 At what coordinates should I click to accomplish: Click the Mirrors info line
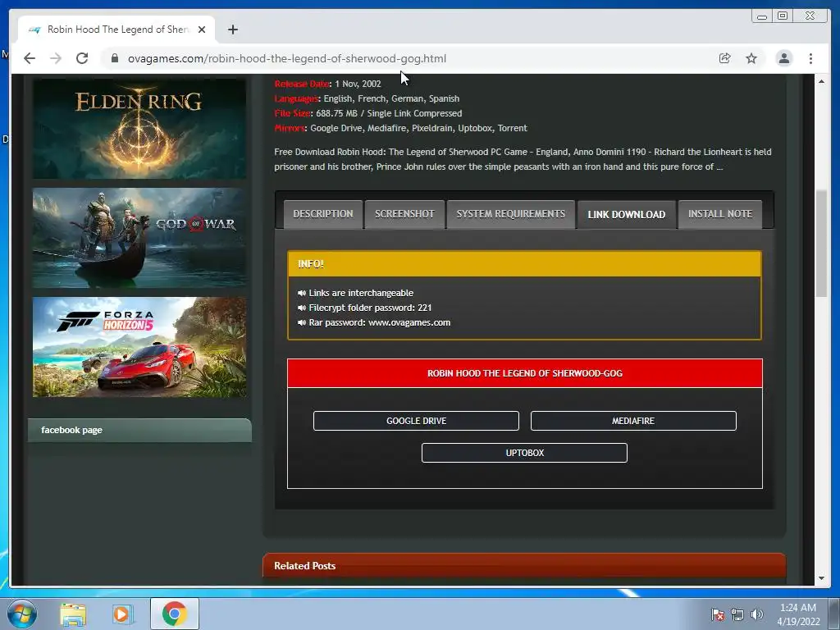pyautogui.click(x=400, y=128)
